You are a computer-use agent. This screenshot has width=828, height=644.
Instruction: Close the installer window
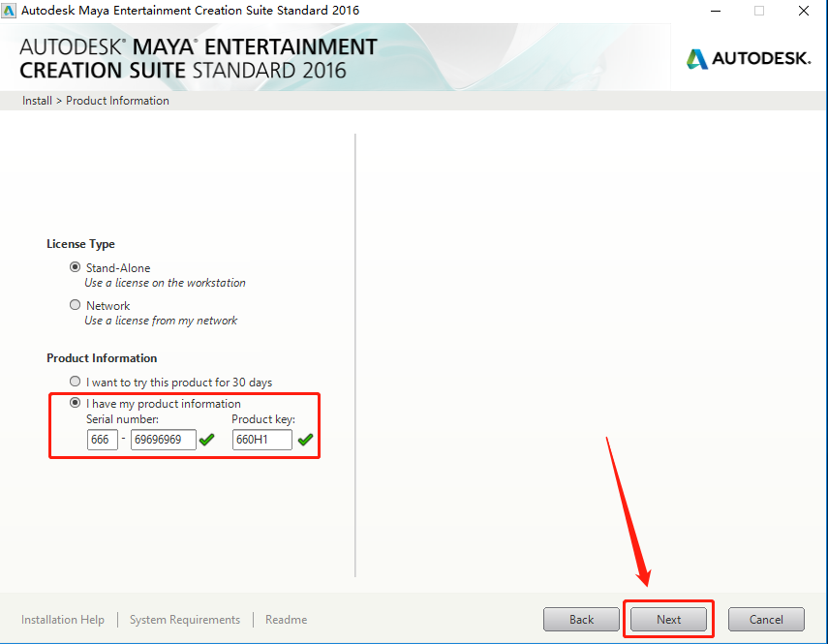tap(804, 11)
